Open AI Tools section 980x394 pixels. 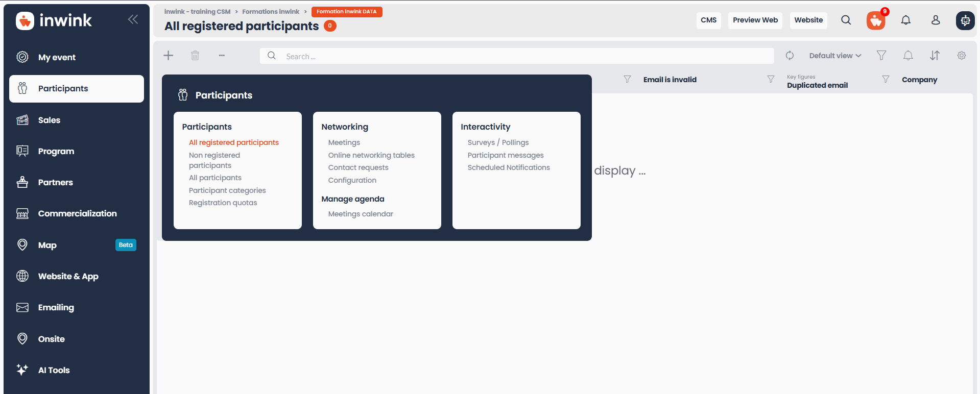tap(77, 370)
